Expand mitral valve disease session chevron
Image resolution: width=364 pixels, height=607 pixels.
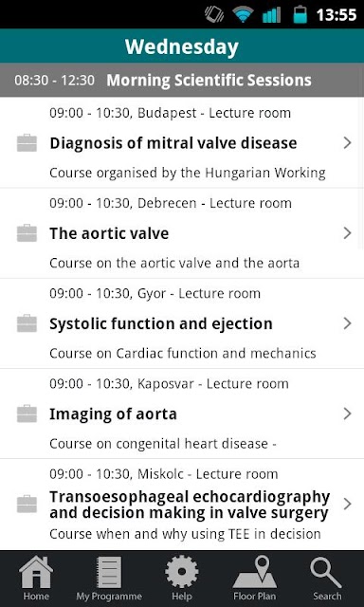tap(347, 143)
